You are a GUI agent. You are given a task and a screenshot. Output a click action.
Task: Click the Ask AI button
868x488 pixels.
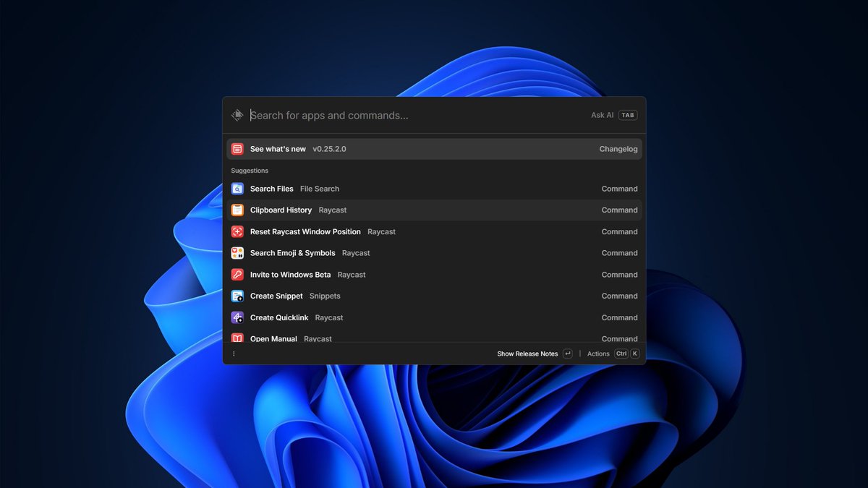(x=602, y=115)
